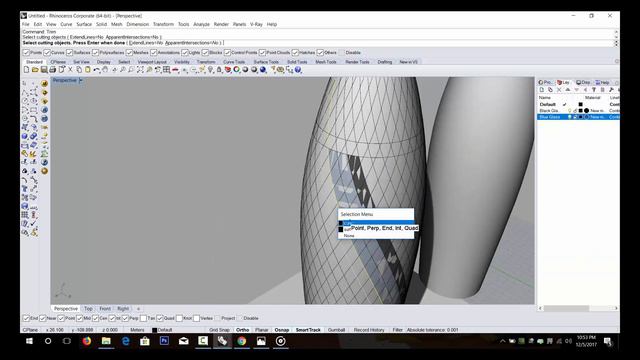
Task: Click the blue render sphere icon
Action: coord(263,70)
